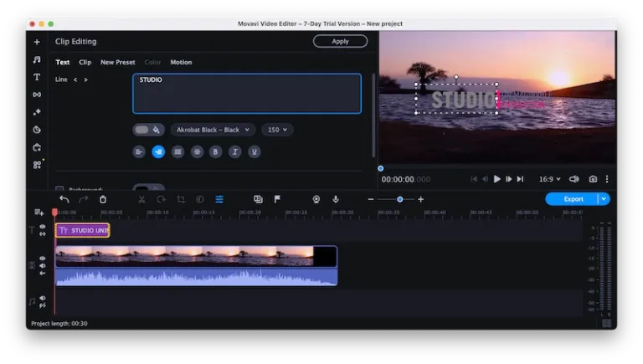
Task: Delete selected clip with trash icon
Action: coord(103,199)
